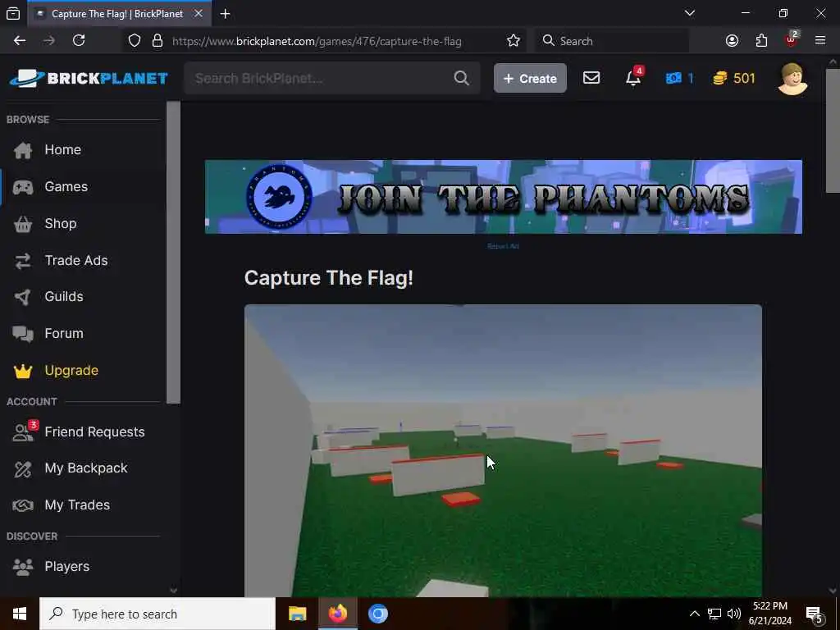The width and height of the screenshot is (840, 630).
Task: Click the sidebar vertical scrollbar
Action: pos(173,252)
